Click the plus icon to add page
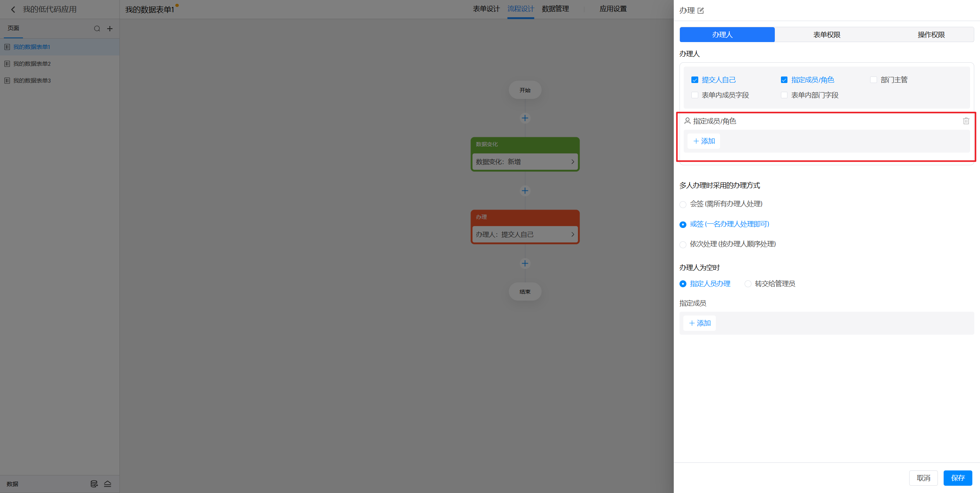This screenshot has height=493, width=980. pyautogui.click(x=110, y=29)
